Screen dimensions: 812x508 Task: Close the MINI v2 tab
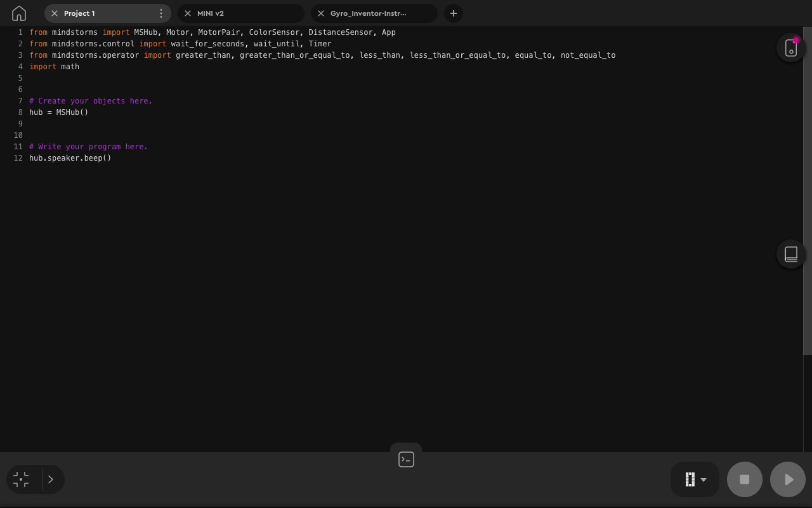tap(188, 13)
